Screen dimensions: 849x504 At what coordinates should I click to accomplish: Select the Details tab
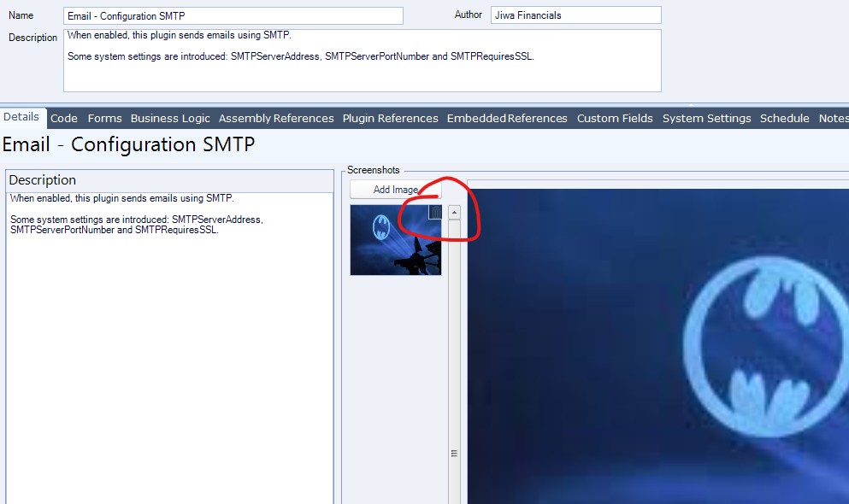[x=21, y=117]
